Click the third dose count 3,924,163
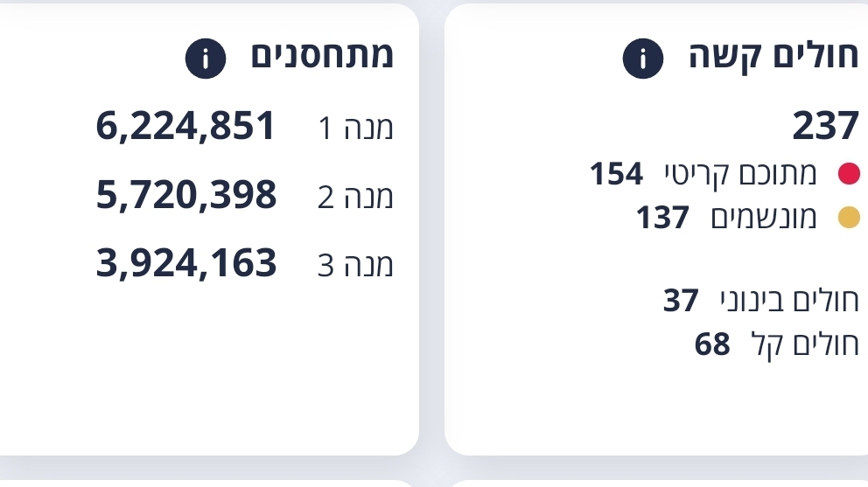 pyautogui.click(x=186, y=263)
